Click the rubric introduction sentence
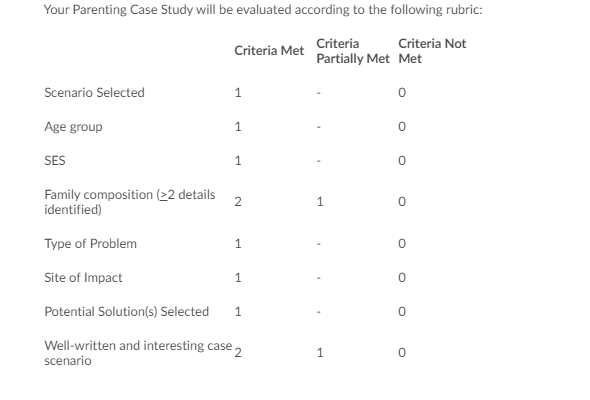The height and width of the screenshot is (400, 590). click(263, 9)
